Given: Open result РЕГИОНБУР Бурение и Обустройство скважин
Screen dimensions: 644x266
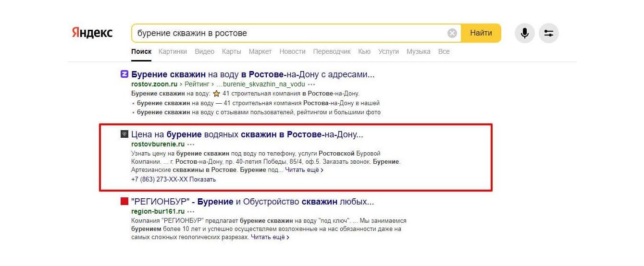Looking at the screenshot, I should 252,201.
